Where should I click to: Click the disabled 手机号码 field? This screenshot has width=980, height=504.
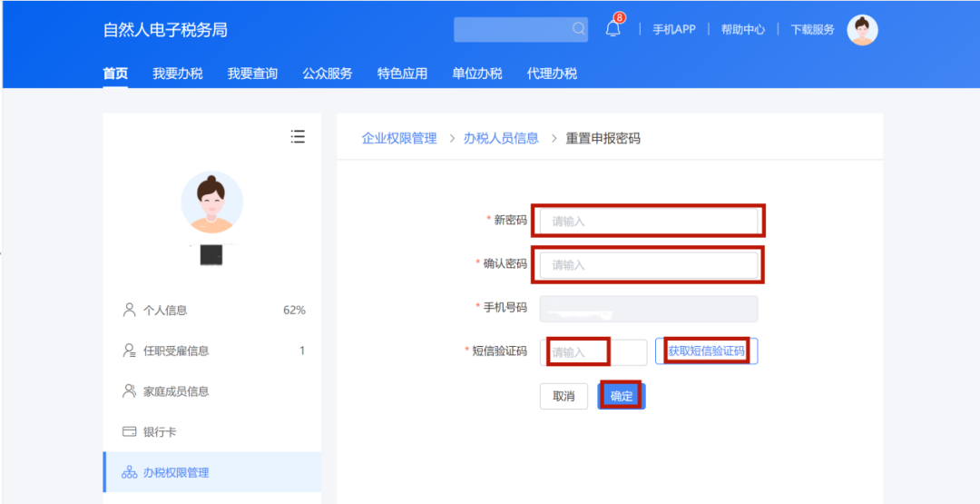point(649,309)
